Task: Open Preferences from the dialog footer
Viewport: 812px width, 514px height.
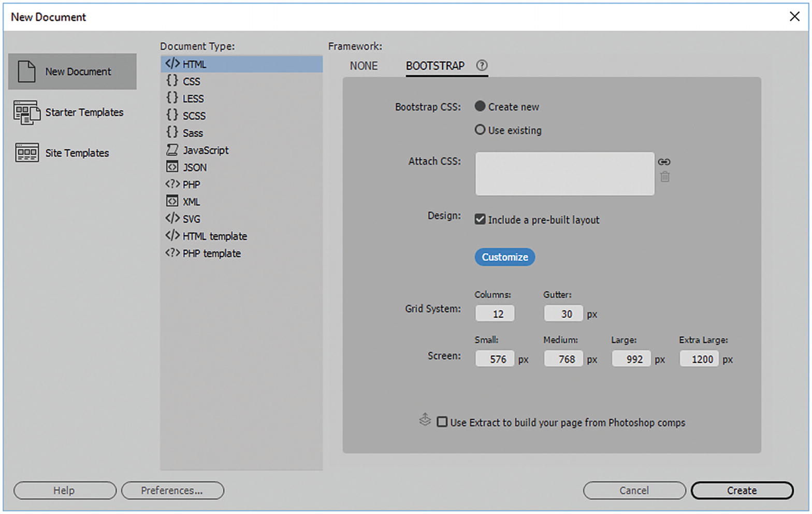Action: (x=172, y=490)
